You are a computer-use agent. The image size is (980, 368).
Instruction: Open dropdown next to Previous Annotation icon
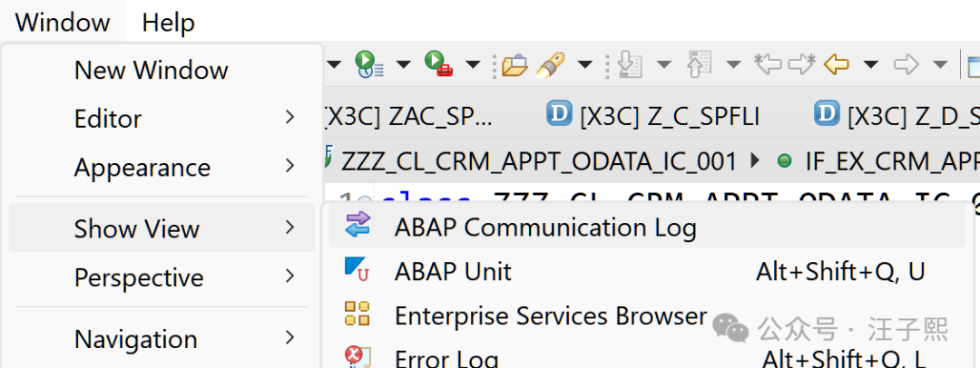coord(732,63)
